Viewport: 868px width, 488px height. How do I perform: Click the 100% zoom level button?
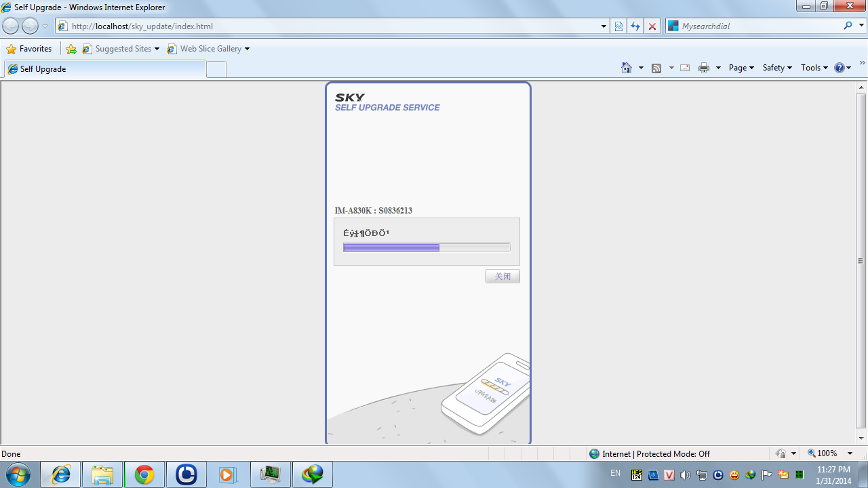(822, 453)
